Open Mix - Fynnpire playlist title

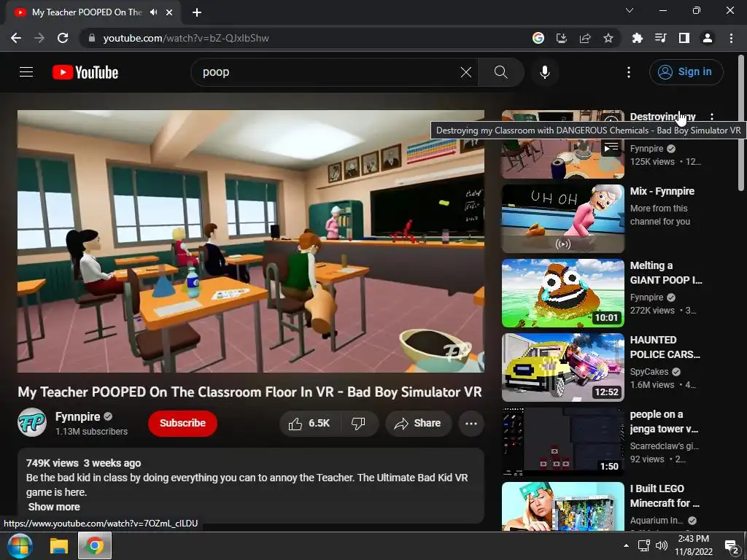coord(662,191)
